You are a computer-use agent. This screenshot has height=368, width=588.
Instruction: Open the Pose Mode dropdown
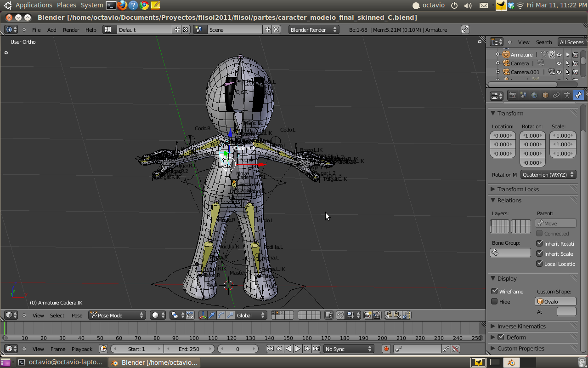117,316
